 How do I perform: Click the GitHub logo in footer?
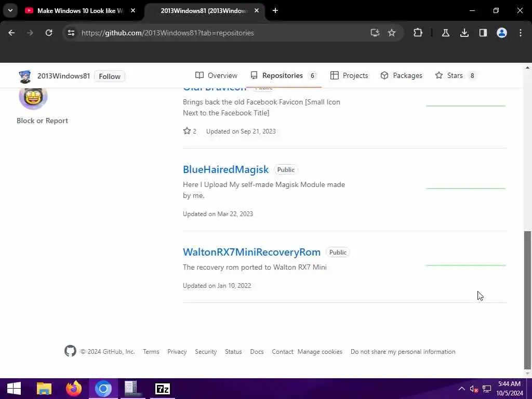[x=70, y=351]
